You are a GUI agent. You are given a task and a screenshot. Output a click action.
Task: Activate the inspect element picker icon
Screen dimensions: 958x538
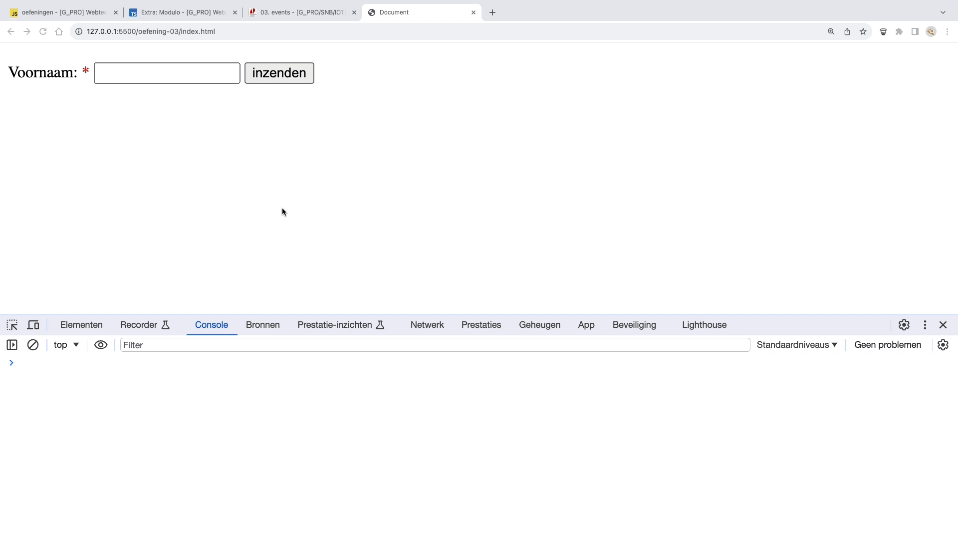point(12,325)
